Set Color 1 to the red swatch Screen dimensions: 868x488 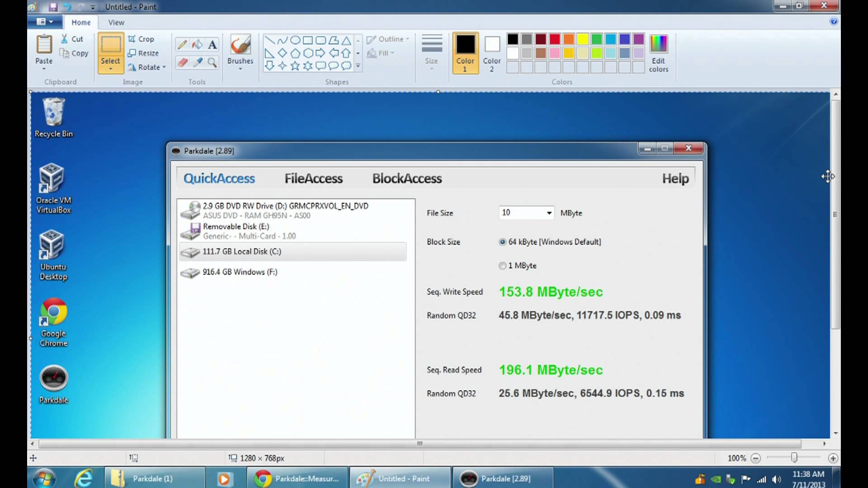tap(554, 39)
